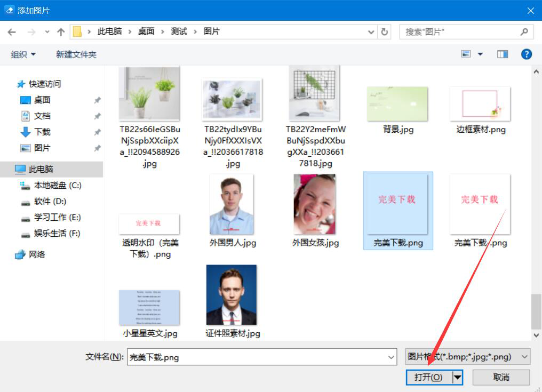Click the 文件名 input field
This screenshot has width=542, height=392.
(258, 357)
